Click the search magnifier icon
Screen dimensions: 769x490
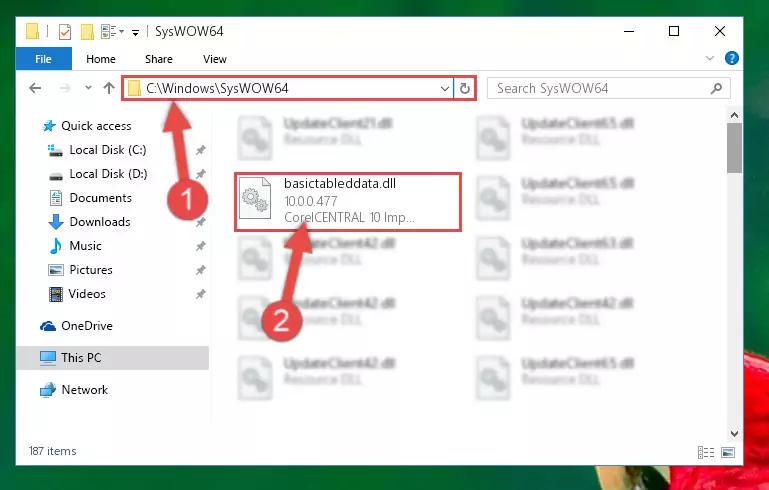pos(716,88)
